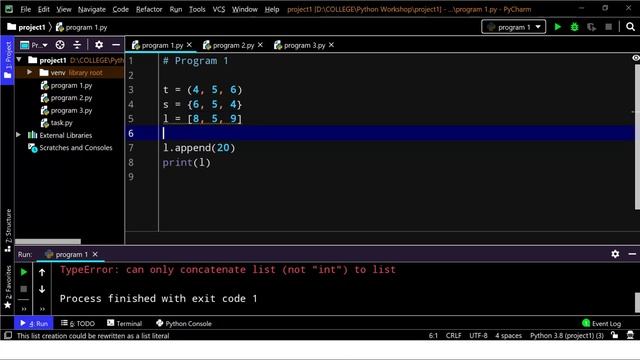Click project tree horizontal scrollbar
Screen dimensions: 640x360
click(48, 241)
